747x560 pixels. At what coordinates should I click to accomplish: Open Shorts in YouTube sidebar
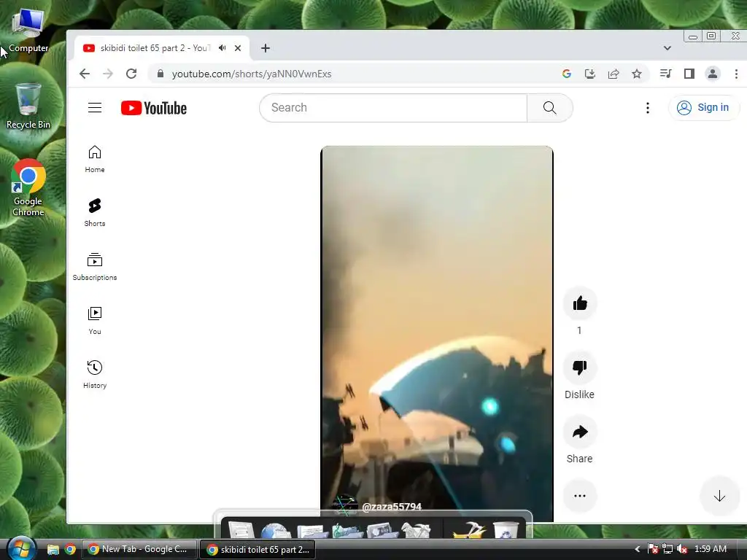(x=95, y=213)
